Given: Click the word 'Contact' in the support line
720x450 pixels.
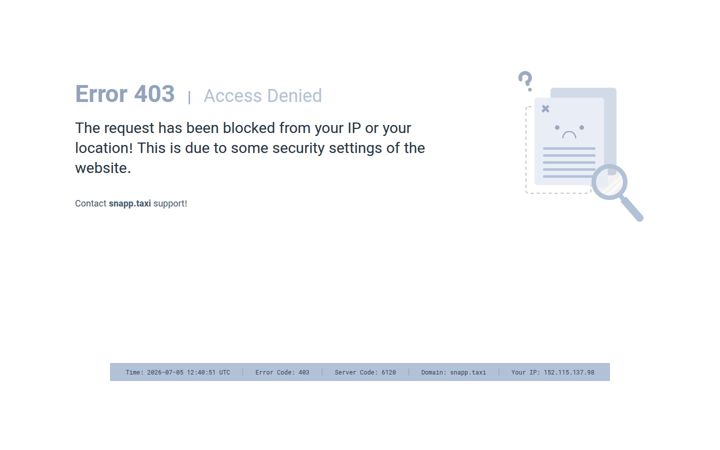Looking at the screenshot, I should click(x=90, y=203).
